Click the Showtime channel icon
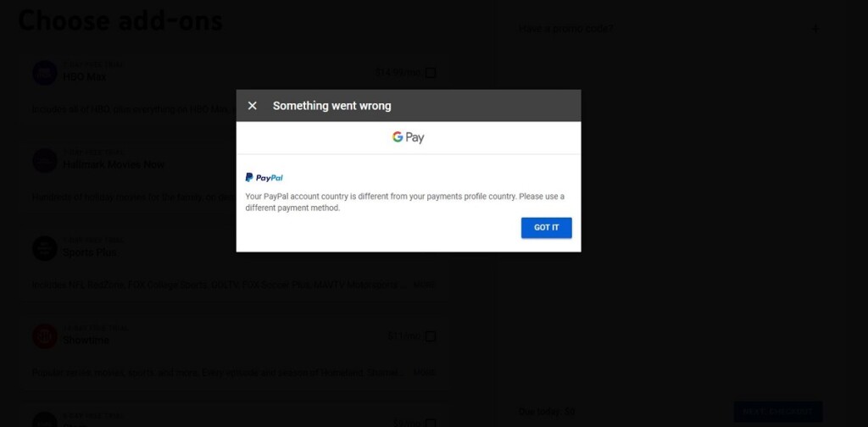Image resolution: width=868 pixels, height=427 pixels. click(45, 336)
